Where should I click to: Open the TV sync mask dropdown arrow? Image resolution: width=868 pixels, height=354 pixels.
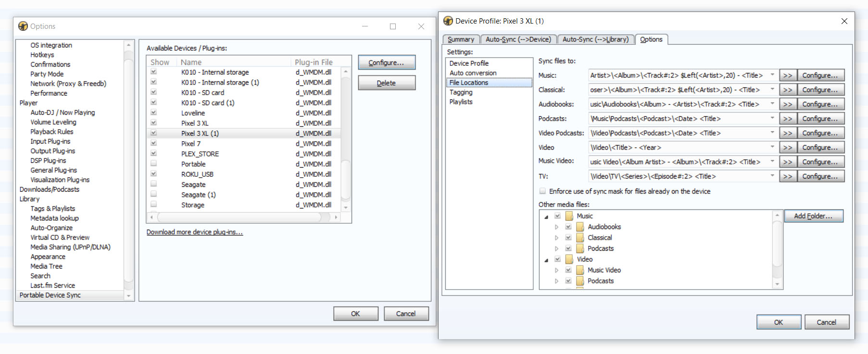pyautogui.click(x=772, y=176)
